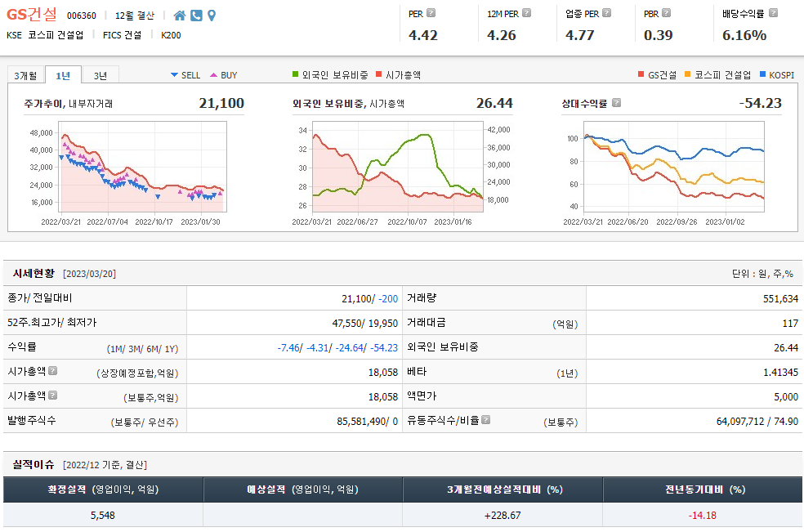Screen dimensions: 804x532
Task: Click 확정실적 column header
Action: 103,490
